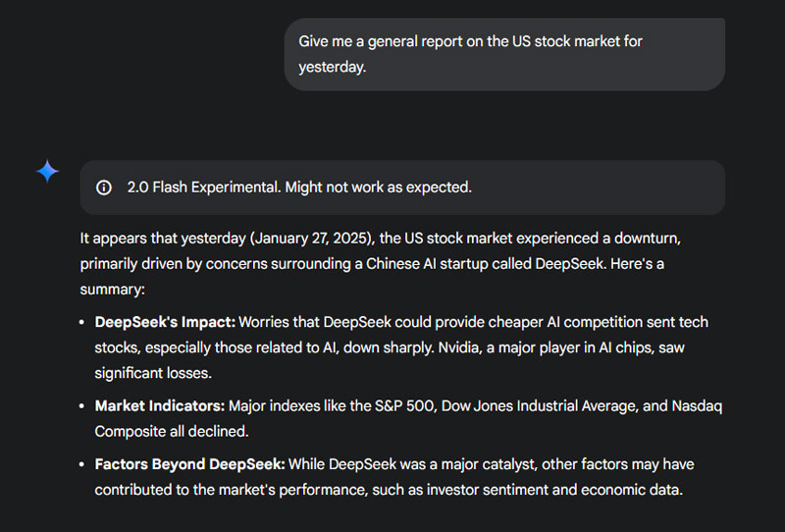
Task: Click the user prompt message bubble
Action: [x=504, y=55]
